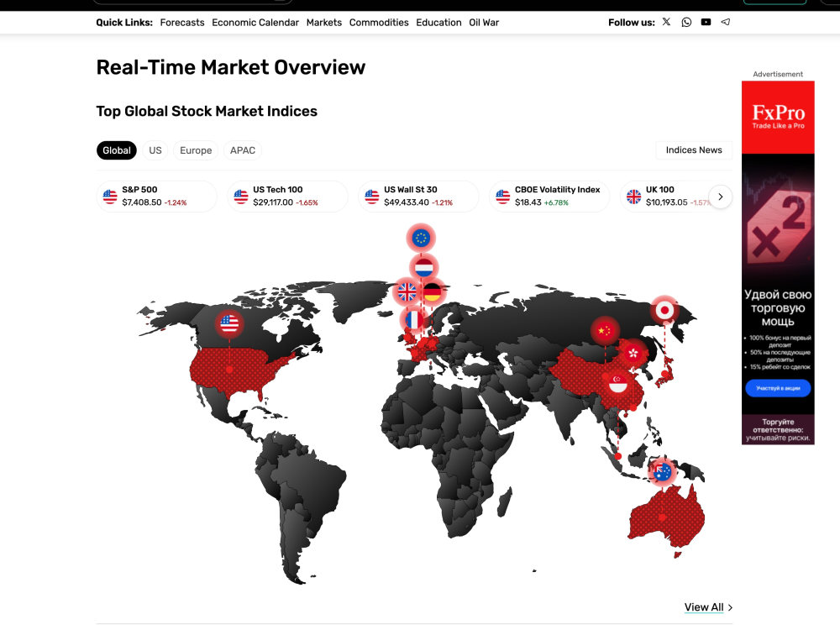Click the UK flag beside UK 100
Image resolution: width=840 pixels, height=630 pixels.
point(633,197)
